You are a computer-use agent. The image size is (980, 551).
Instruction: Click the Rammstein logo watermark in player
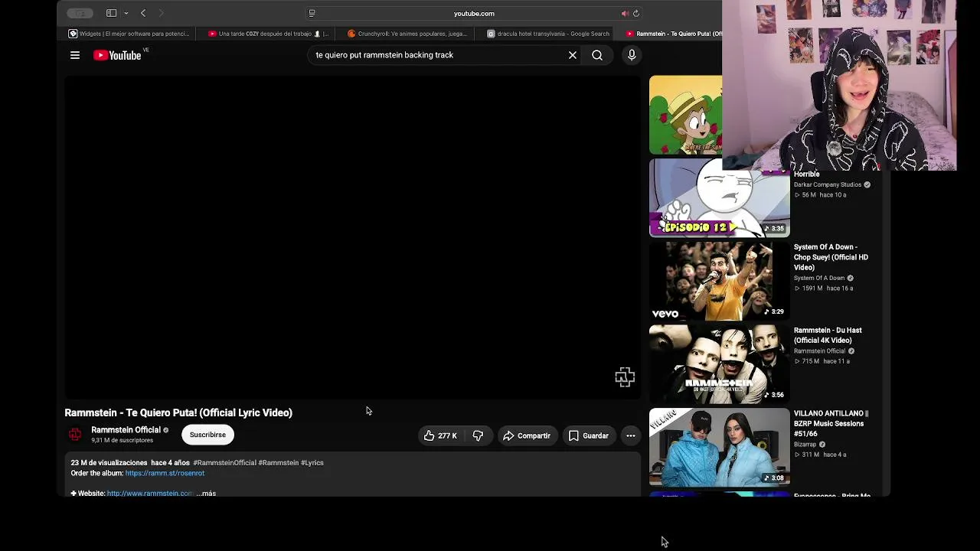tap(625, 377)
